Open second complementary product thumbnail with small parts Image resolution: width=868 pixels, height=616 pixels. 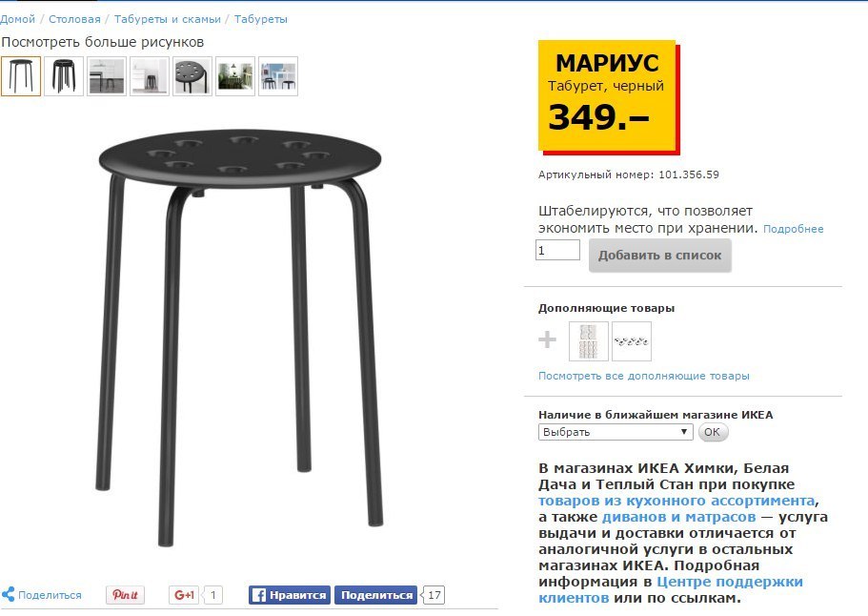[x=632, y=341]
